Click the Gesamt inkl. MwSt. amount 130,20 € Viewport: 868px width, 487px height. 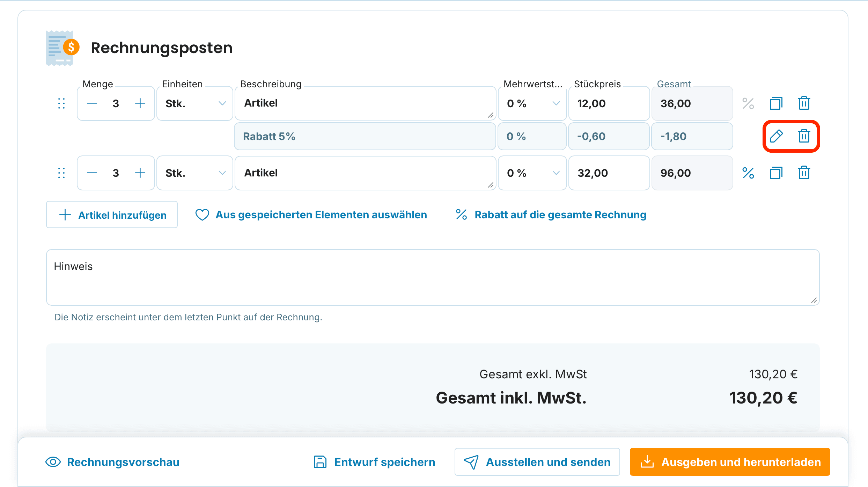[763, 398]
